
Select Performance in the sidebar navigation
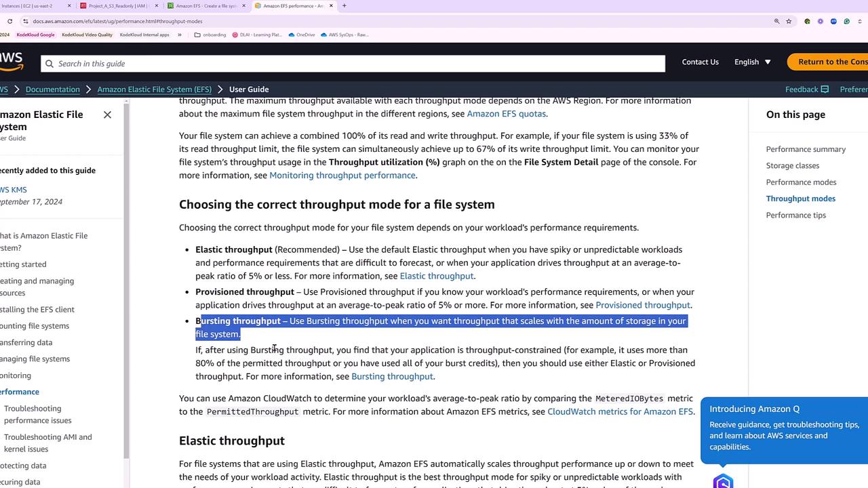coord(20,392)
